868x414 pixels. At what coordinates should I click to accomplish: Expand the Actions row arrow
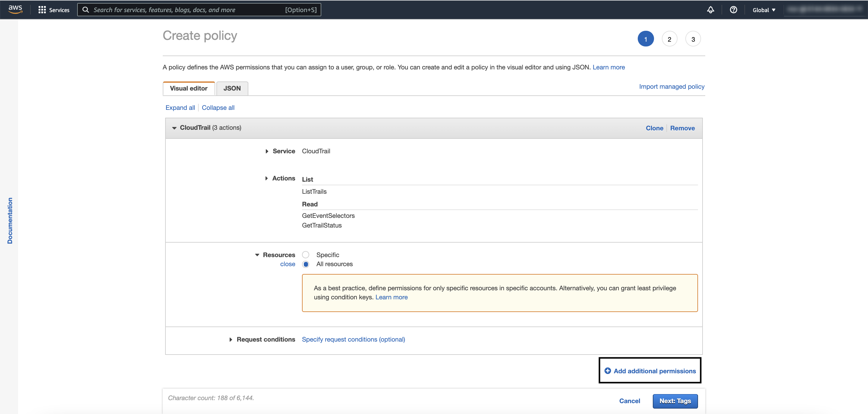pyautogui.click(x=266, y=178)
